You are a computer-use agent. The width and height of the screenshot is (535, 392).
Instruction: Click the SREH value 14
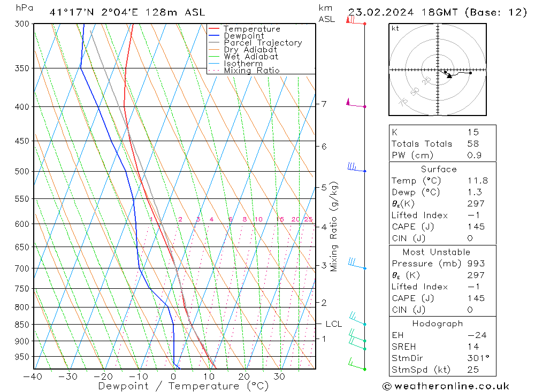(x=473, y=347)
